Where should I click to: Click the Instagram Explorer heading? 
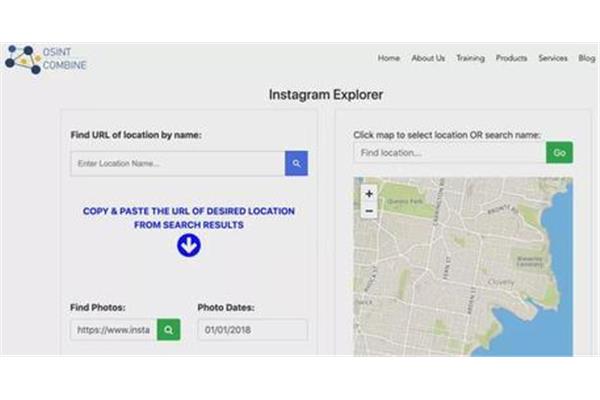[326, 95]
